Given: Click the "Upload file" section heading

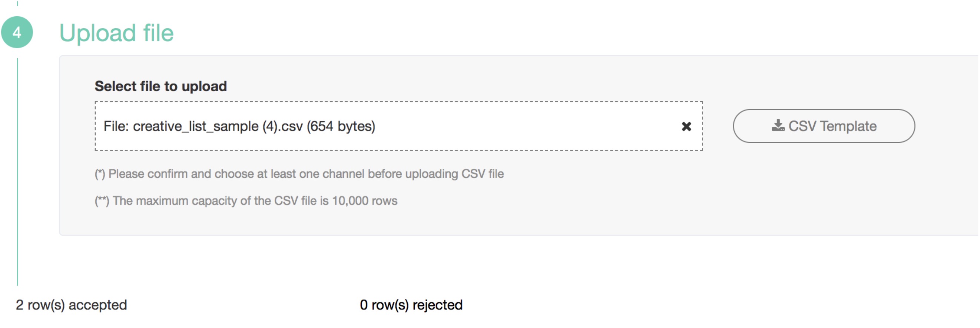Looking at the screenshot, I should (116, 33).
